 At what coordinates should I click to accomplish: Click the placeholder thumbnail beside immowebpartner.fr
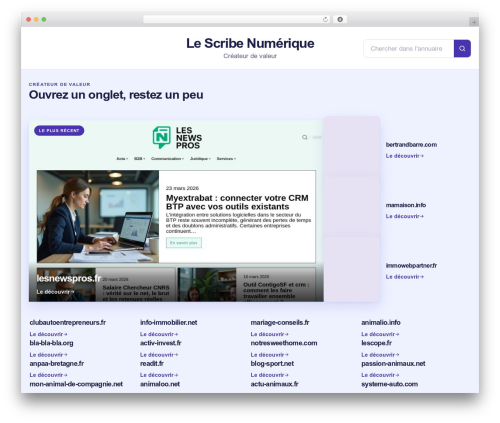click(x=352, y=269)
